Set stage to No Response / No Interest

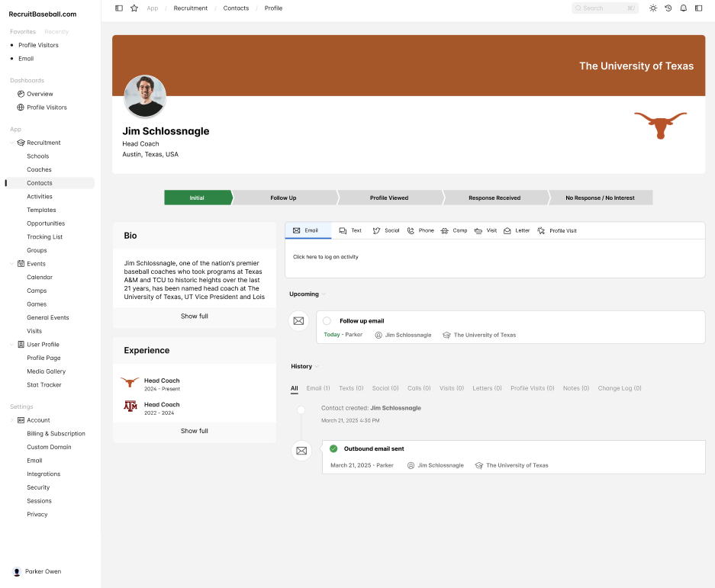[600, 198]
